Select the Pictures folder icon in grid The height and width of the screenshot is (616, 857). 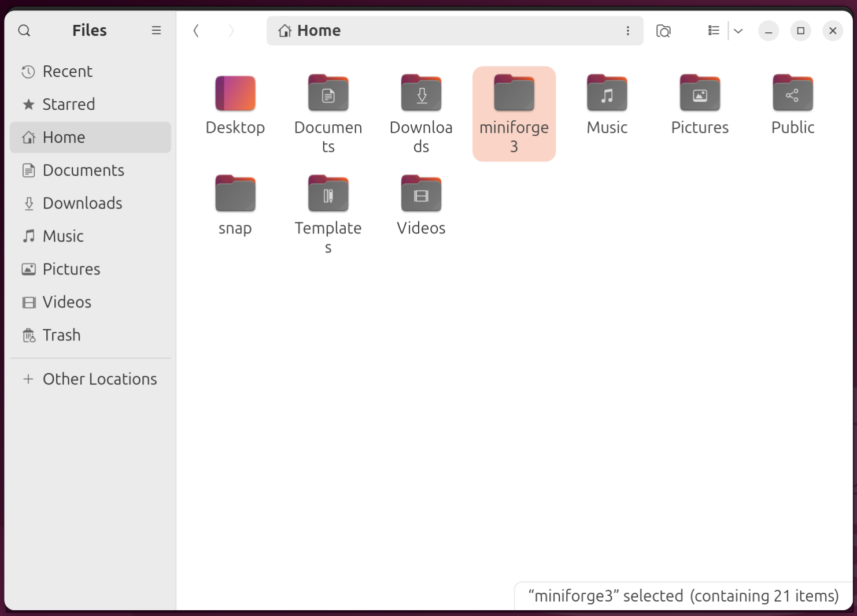click(x=700, y=93)
